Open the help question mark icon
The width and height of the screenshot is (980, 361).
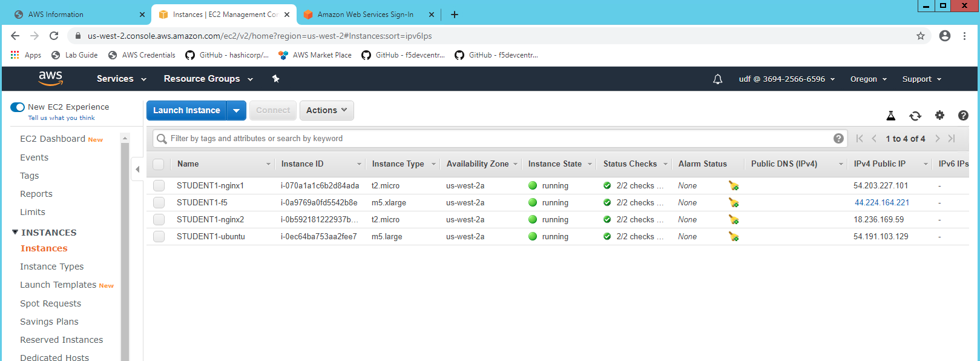(x=963, y=115)
